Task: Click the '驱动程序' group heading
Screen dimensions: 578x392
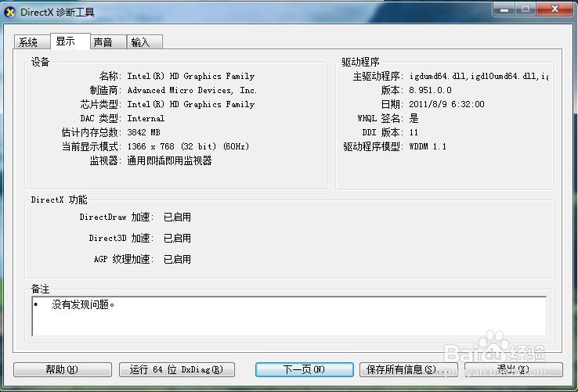Action: tap(360, 62)
